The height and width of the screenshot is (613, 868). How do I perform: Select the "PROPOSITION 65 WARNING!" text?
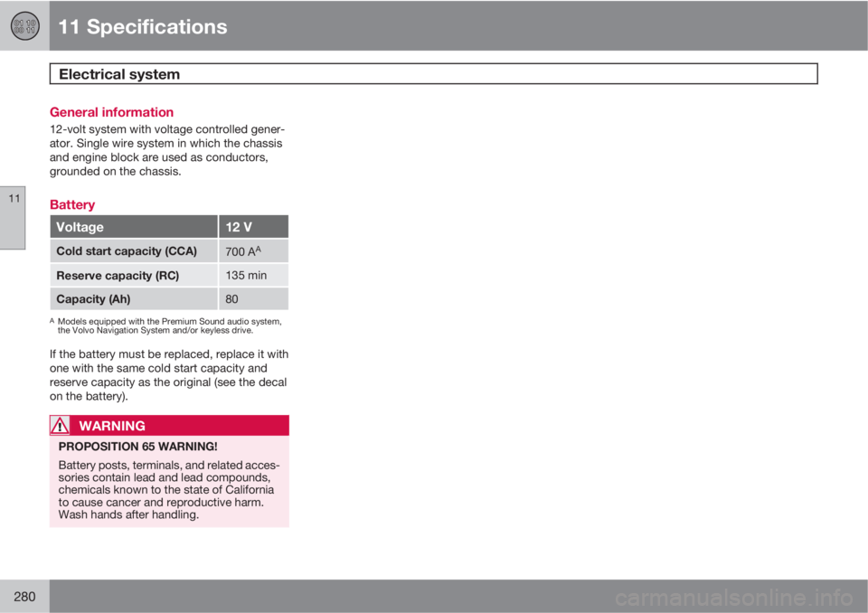[x=124, y=447]
